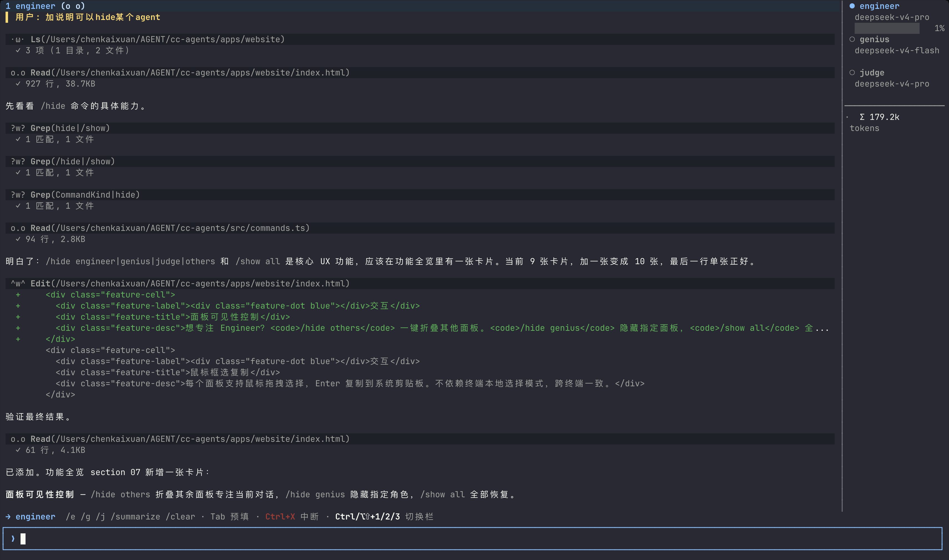
Task: Expand the Ls(/Users/chenkaixuan/.../apps/website) tool call
Action: tap(420, 39)
